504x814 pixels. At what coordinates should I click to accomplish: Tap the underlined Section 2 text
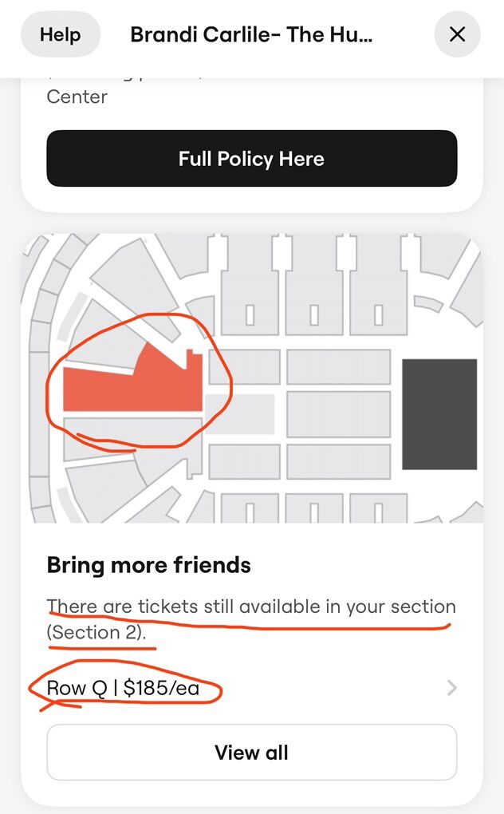pos(97,633)
